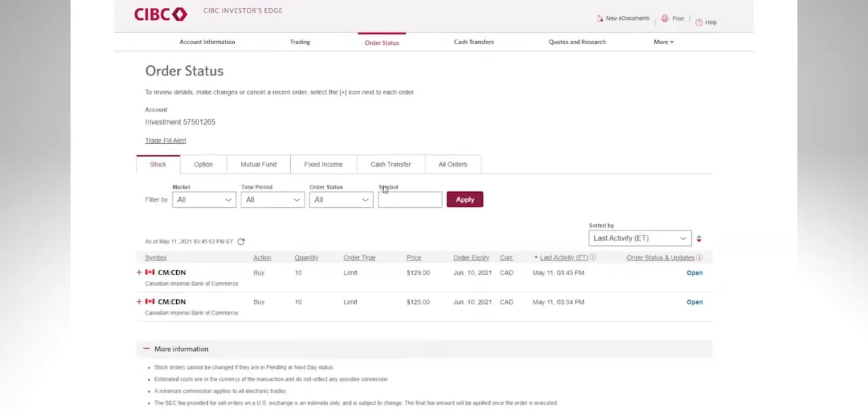Expand the $129.00 CM:CDN order row
The image size is (868, 409).
pos(139,272)
